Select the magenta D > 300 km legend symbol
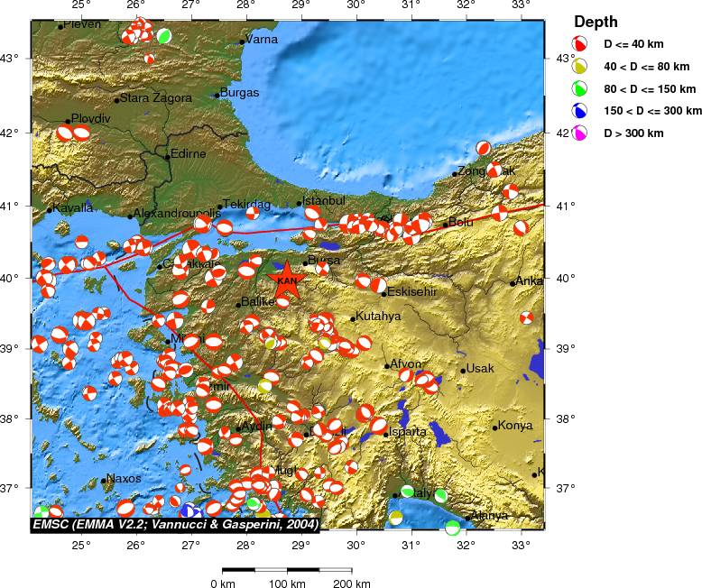Viewport: 702px width, 588px height. (581, 133)
